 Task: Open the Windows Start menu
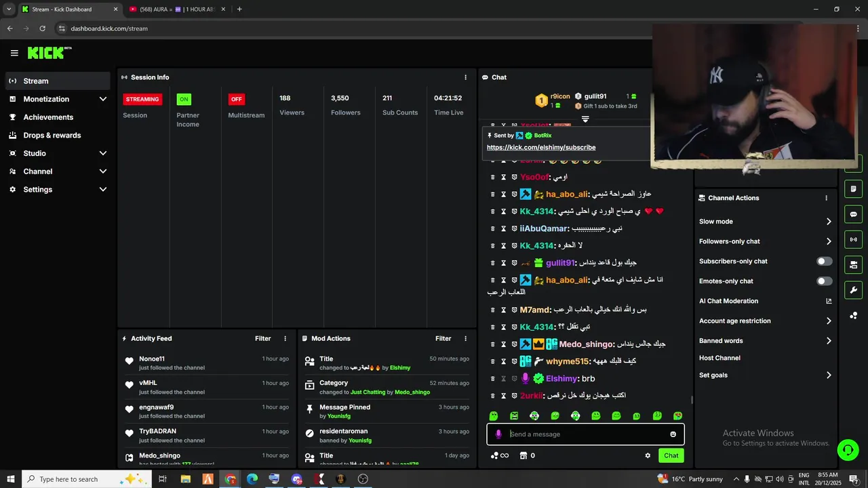point(10,479)
